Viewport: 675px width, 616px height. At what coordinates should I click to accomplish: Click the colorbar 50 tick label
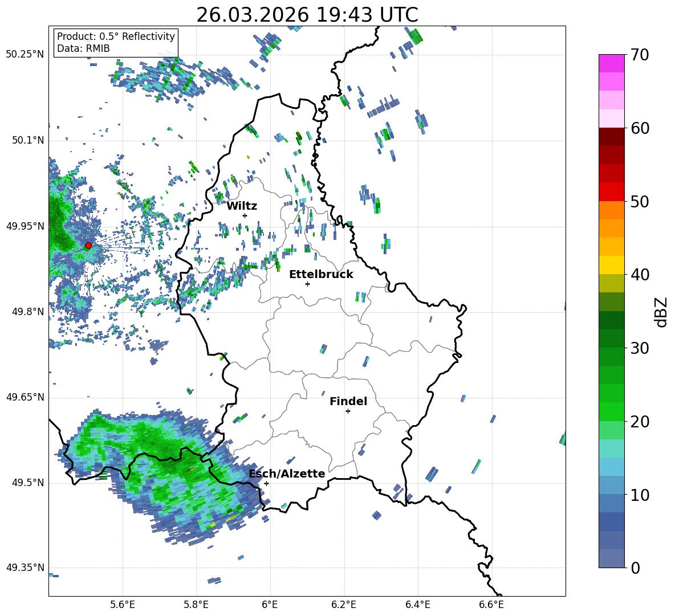coord(640,201)
